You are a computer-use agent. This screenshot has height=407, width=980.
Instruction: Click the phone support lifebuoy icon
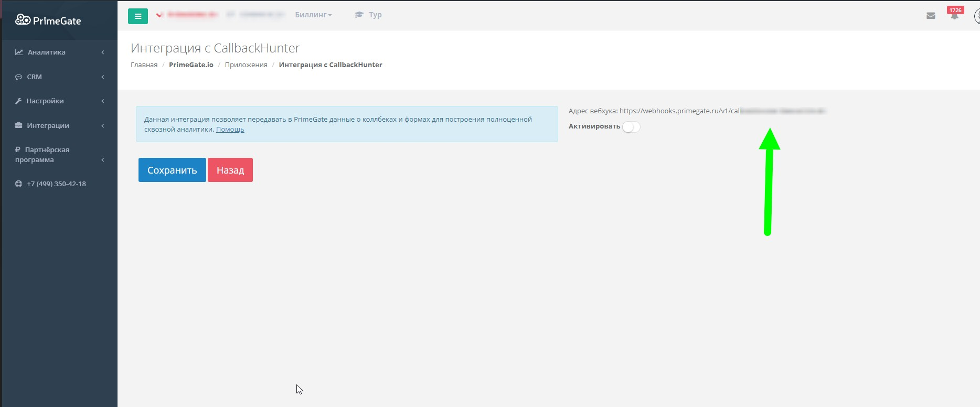[x=19, y=184]
